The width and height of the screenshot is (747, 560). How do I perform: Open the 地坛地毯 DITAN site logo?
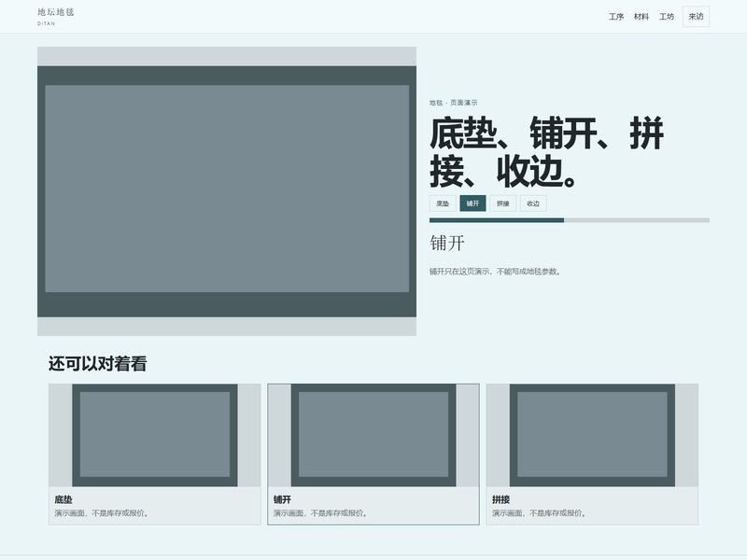56,16
